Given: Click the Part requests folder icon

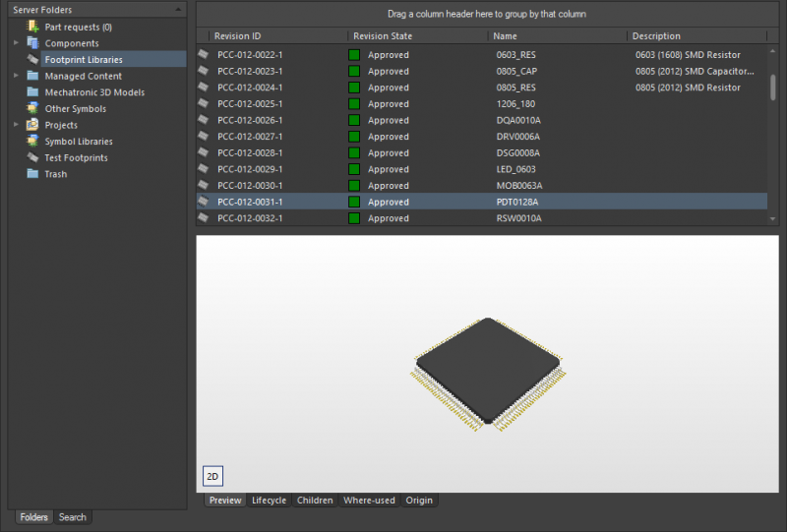Looking at the screenshot, I should click(x=32, y=28).
